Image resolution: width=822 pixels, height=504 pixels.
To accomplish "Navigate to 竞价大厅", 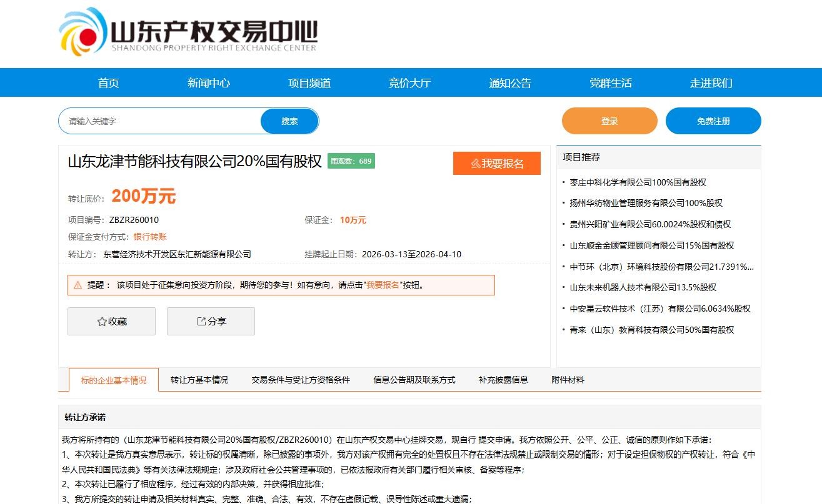I will click(x=409, y=83).
